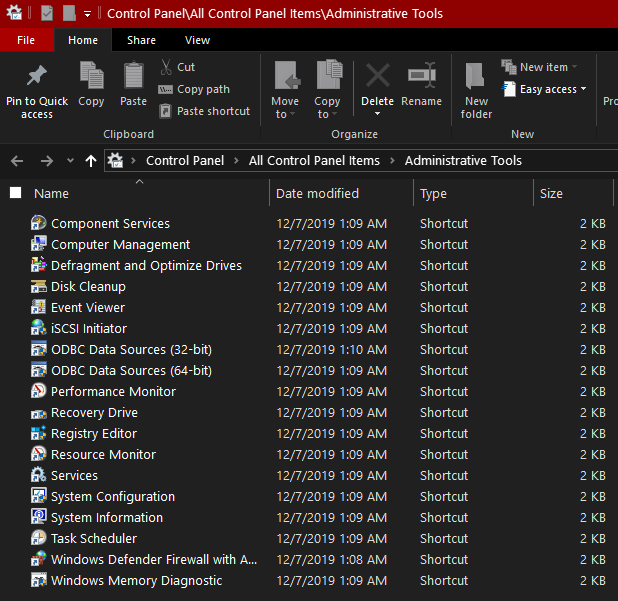Click the Delete X button
Image resolution: width=618 pixels, height=601 pixels.
click(x=378, y=75)
